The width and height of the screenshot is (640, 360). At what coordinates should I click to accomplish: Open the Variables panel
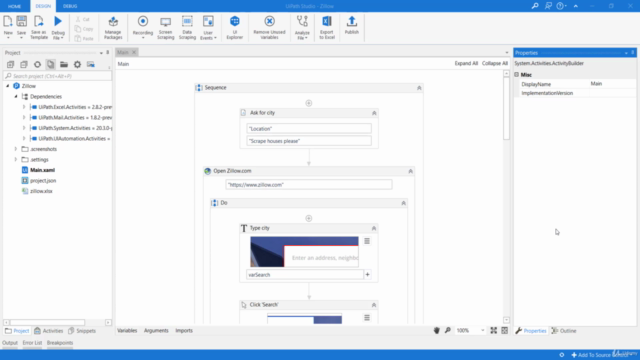127,331
